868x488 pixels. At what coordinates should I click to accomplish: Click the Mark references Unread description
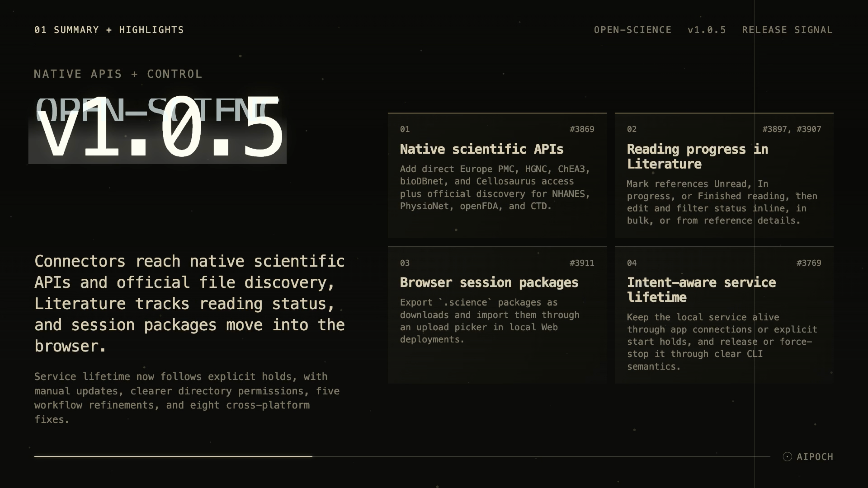tap(722, 202)
